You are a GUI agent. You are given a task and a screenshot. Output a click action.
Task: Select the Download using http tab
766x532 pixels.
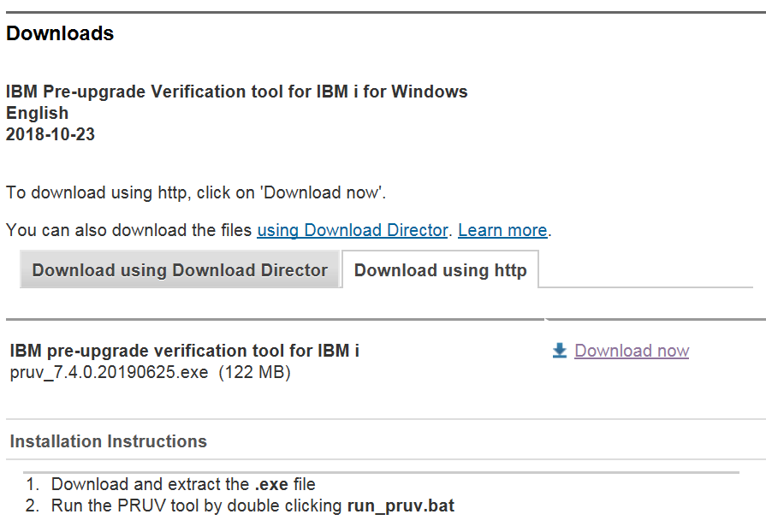[440, 270]
